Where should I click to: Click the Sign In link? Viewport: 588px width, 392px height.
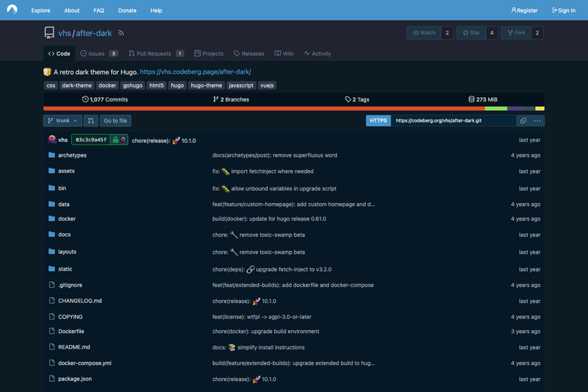[564, 10]
